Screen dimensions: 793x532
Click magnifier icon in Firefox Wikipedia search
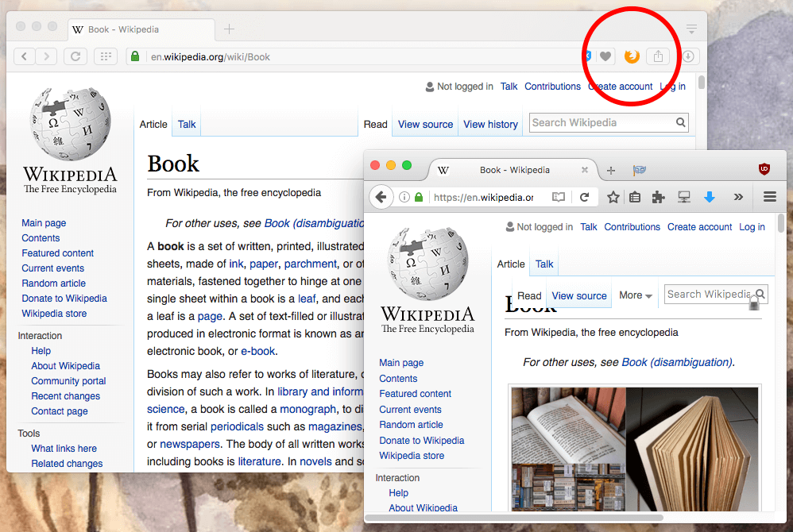coord(760,294)
